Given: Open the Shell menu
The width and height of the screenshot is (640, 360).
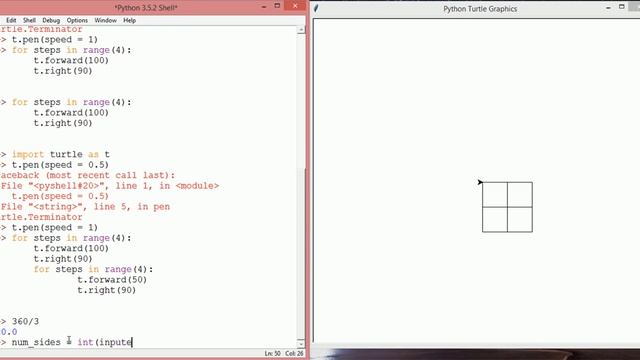Looking at the screenshot, I should coord(29,20).
